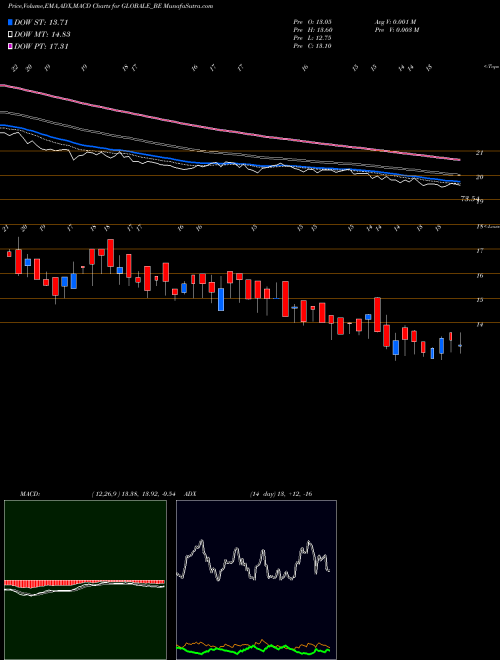Click the '<Tops' label beside the upper chart

491,67
